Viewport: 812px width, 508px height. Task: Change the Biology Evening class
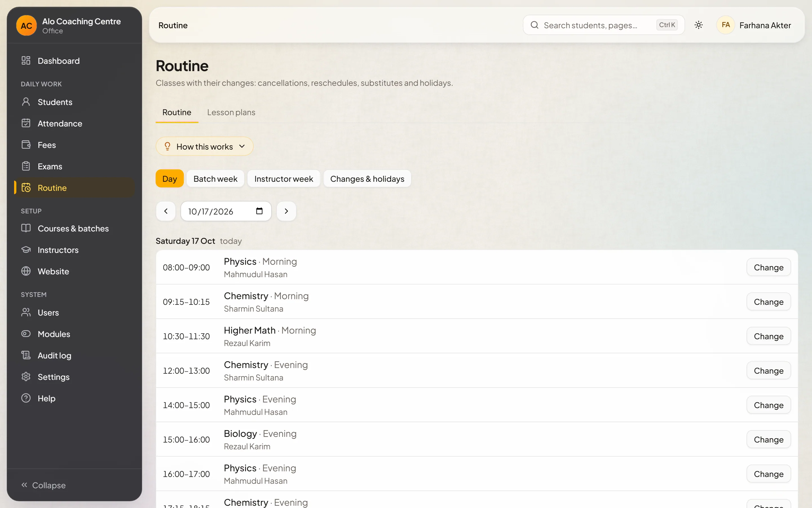pyautogui.click(x=768, y=439)
